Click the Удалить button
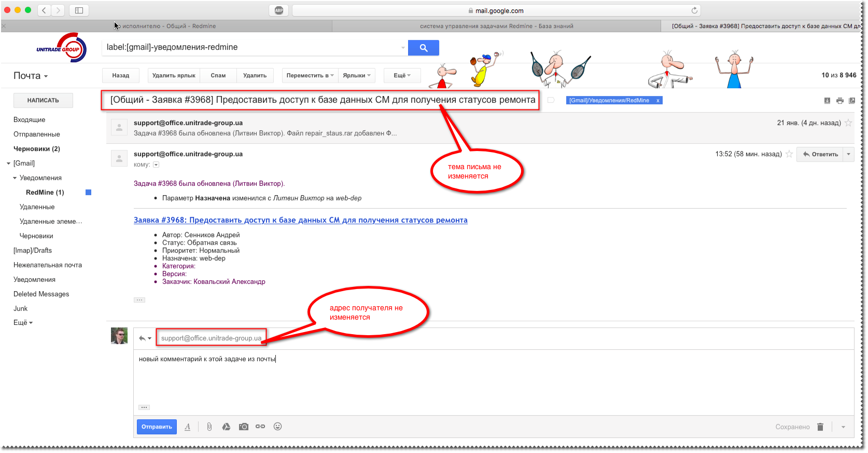The height and width of the screenshot is (453, 868). click(x=255, y=76)
